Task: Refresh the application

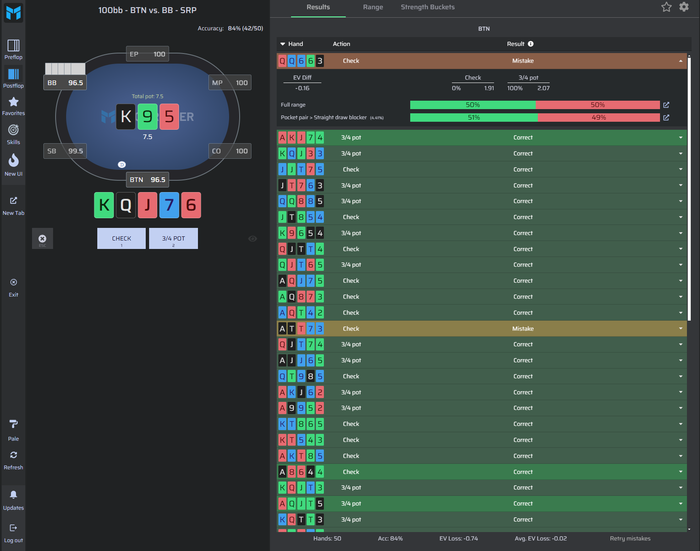Action: [13, 460]
